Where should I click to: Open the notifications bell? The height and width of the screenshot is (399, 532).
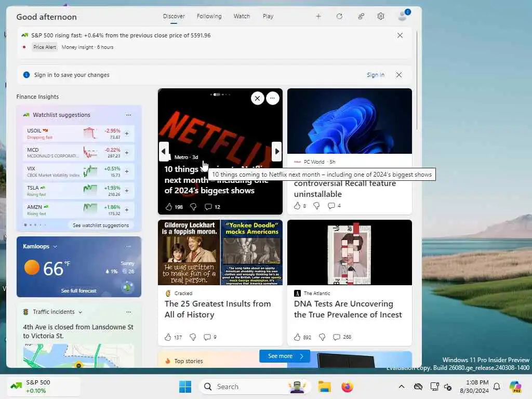(x=497, y=387)
